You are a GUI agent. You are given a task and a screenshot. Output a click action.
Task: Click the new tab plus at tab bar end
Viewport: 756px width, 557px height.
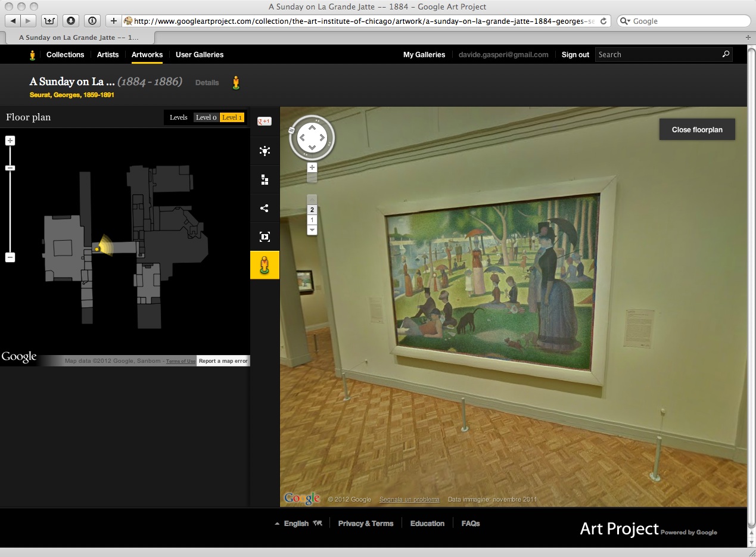tap(749, 37)
